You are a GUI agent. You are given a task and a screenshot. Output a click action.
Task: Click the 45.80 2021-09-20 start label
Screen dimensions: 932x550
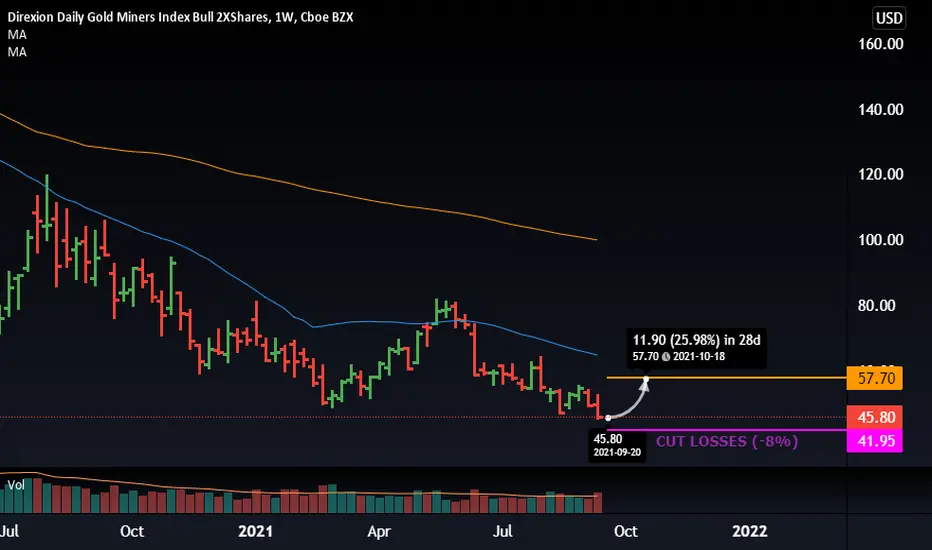[x=617, y=445]
